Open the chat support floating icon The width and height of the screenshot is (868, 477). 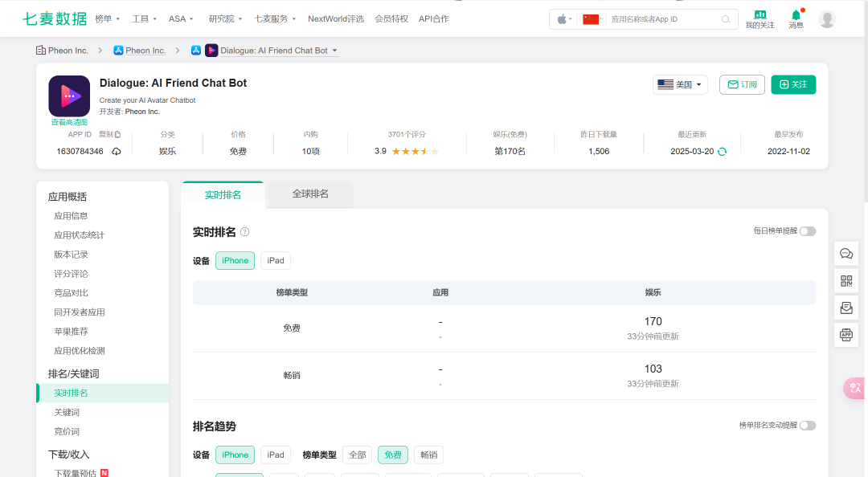pyautogui.click(x=846, y=254)
